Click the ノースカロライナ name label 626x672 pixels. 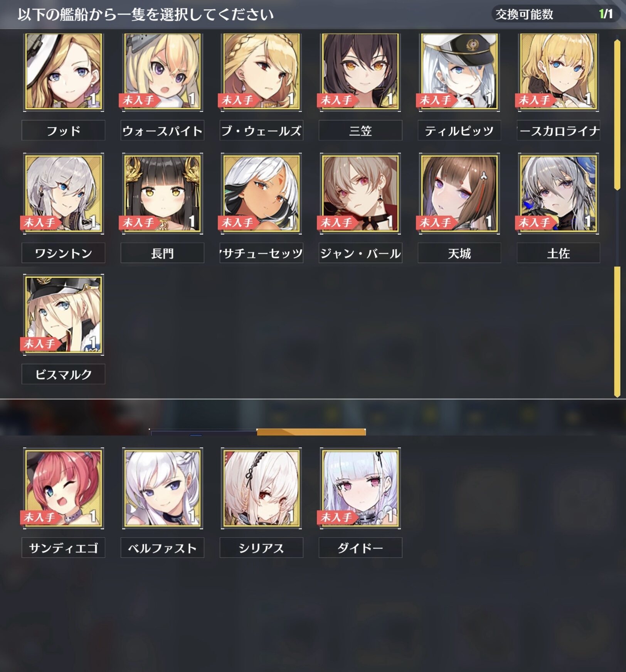(558, 131)
